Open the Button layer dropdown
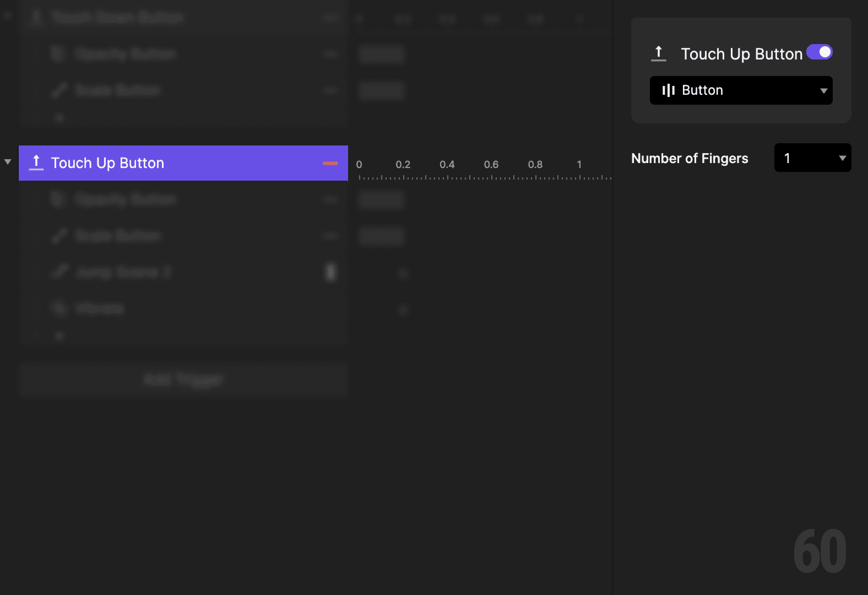 point(741,90)
